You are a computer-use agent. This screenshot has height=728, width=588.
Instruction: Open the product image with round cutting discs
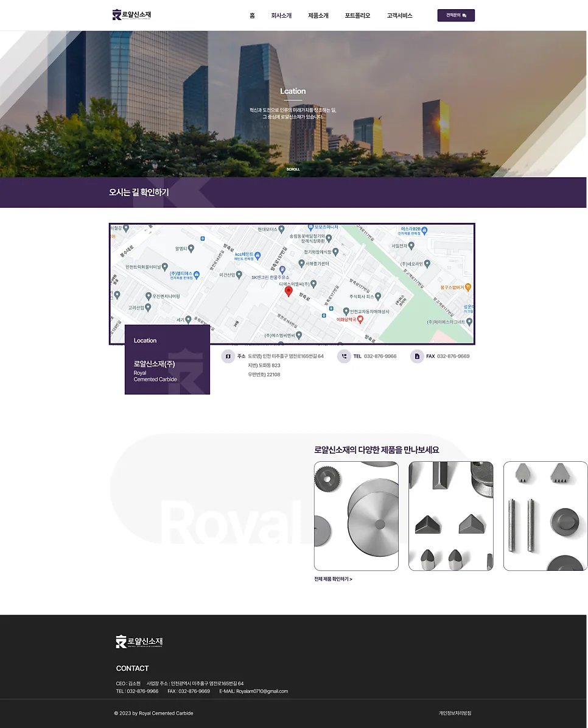pyautogui.click(x=356, y=516)
